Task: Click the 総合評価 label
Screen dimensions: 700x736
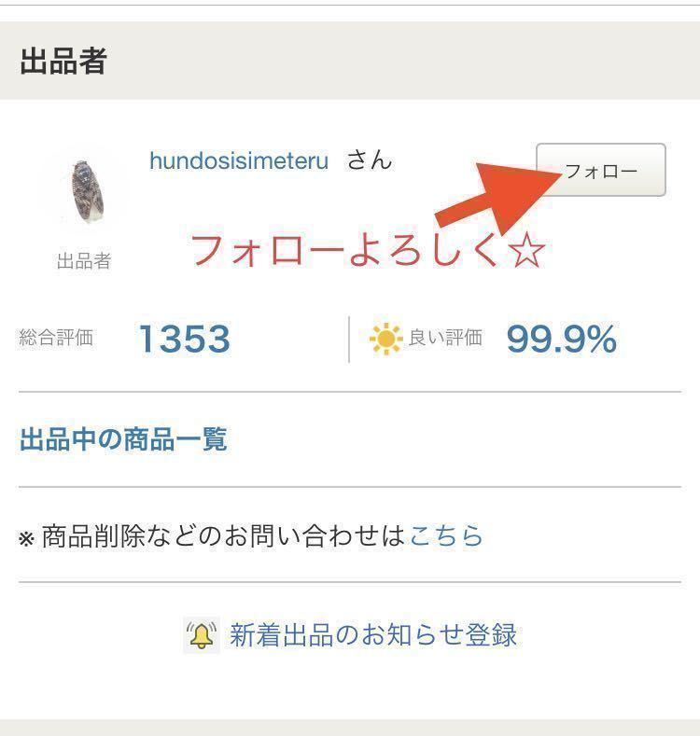Action: coord(56,338)
